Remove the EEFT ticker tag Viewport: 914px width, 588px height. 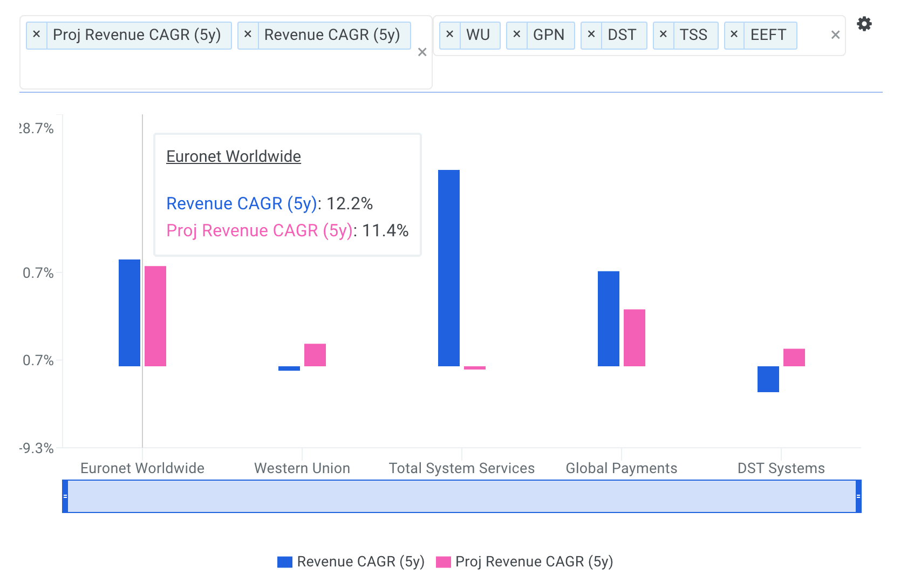734,35
